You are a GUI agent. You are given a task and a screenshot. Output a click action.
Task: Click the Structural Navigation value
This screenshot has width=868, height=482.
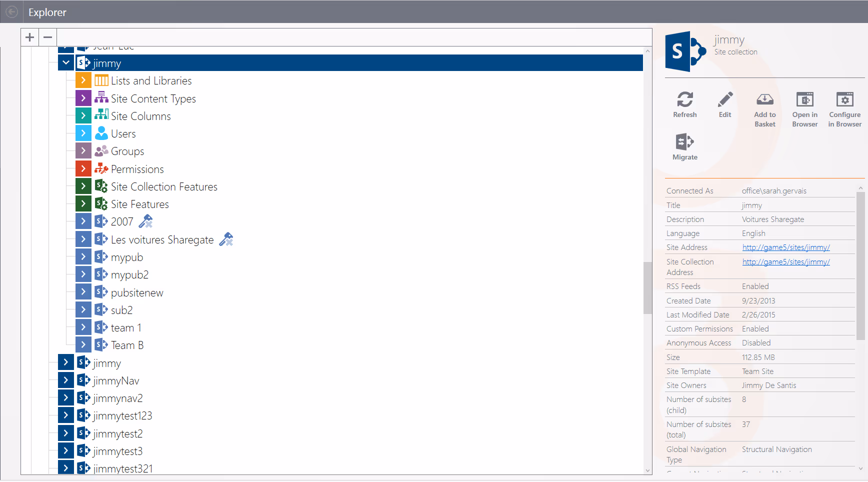pos(776,449)
